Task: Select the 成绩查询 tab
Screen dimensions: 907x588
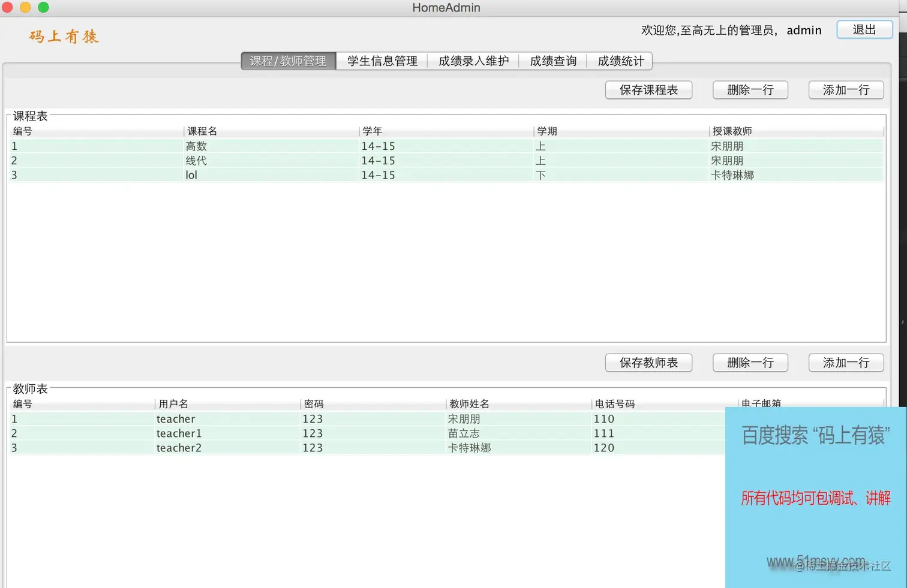Action: [553, 61]
